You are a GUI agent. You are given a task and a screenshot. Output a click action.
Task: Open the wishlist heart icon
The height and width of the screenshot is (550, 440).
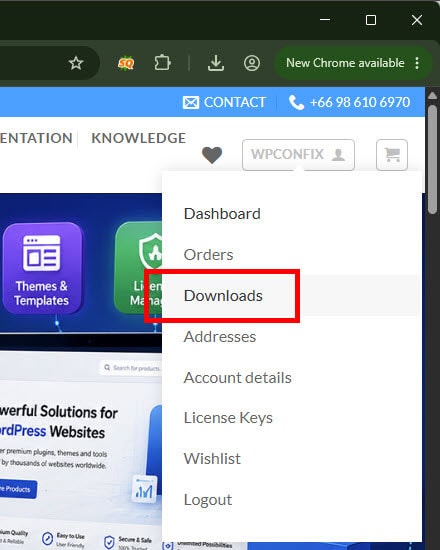212,155
